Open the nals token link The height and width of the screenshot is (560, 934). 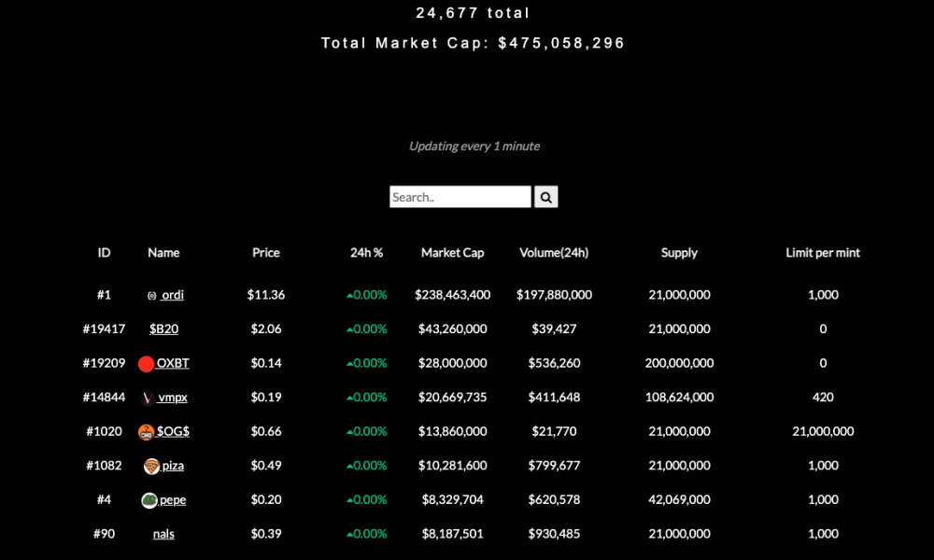point(163,534)
